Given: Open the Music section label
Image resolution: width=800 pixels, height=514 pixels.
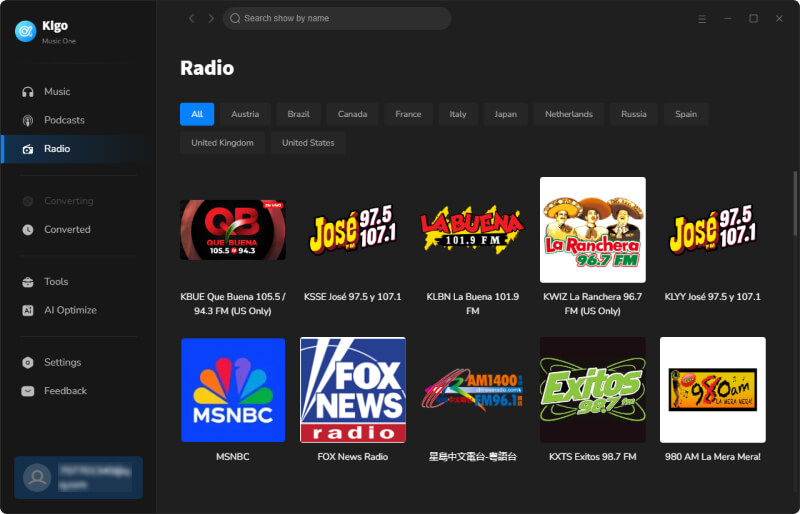Looking at the screenshot, I should pos(57,92).
